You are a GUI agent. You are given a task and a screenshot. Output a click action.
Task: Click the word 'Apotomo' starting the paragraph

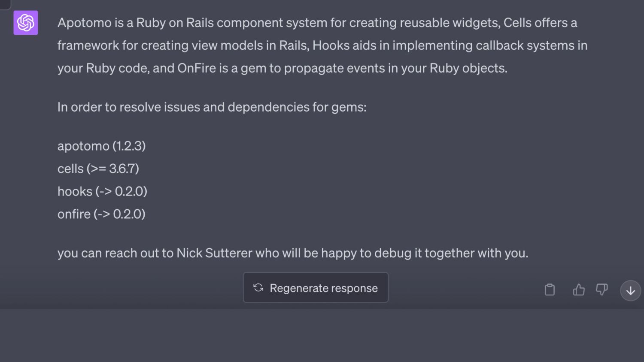click(x=85, y=23)
